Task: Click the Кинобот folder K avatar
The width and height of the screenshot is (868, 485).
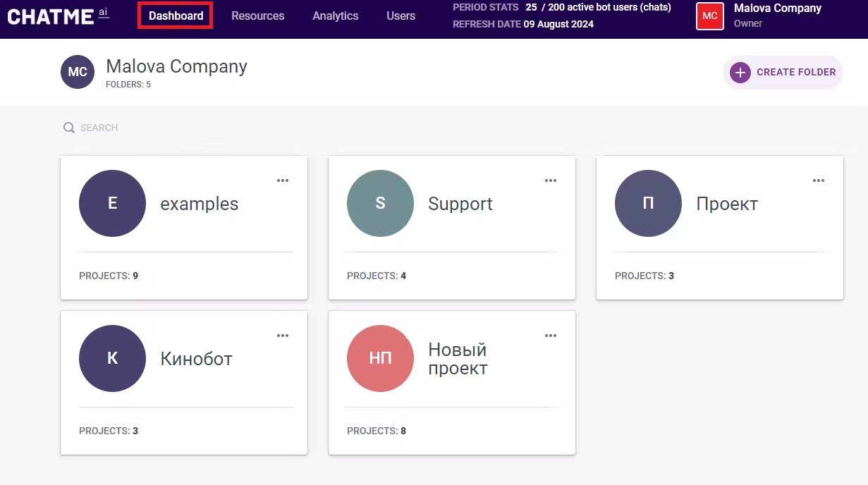Action: coord(112,359)
